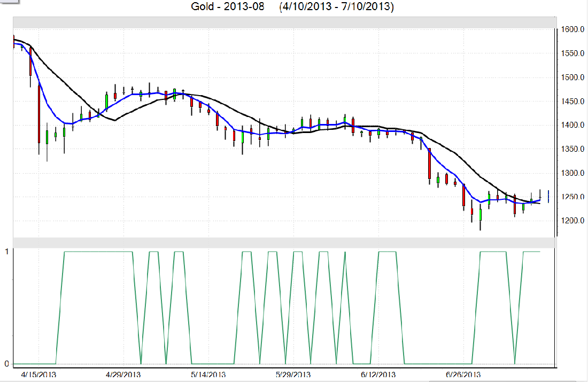The height and width of the screenshot is (382, 588).
Task: Select the 6/12/2013 date label
Action: pos(378,375)
